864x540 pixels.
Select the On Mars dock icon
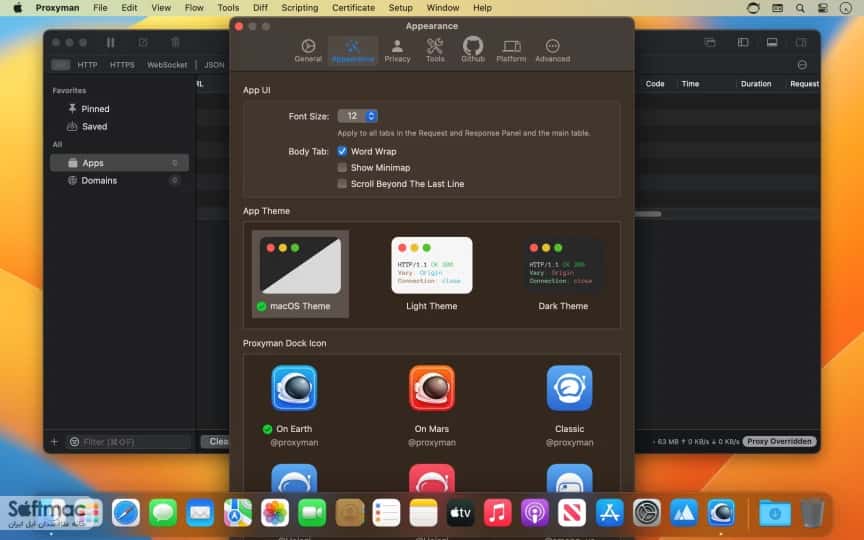[x=432, y=388]
